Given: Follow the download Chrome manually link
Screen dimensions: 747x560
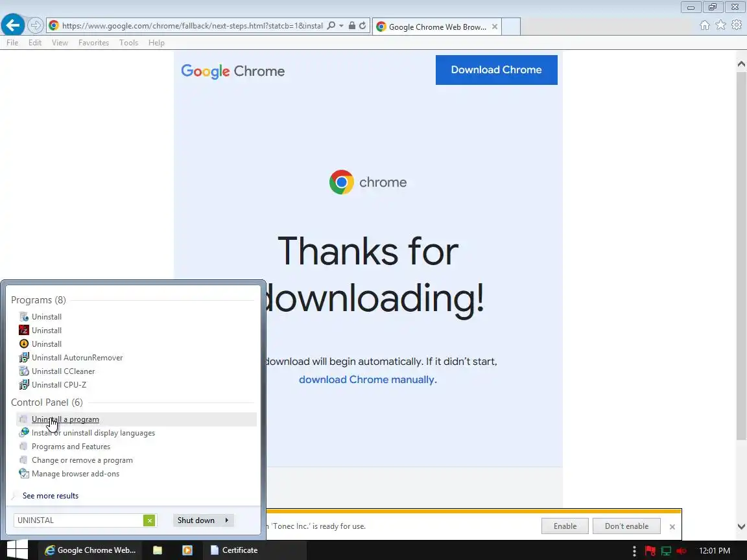Looking at the screenshot, I should coord(368,380).
